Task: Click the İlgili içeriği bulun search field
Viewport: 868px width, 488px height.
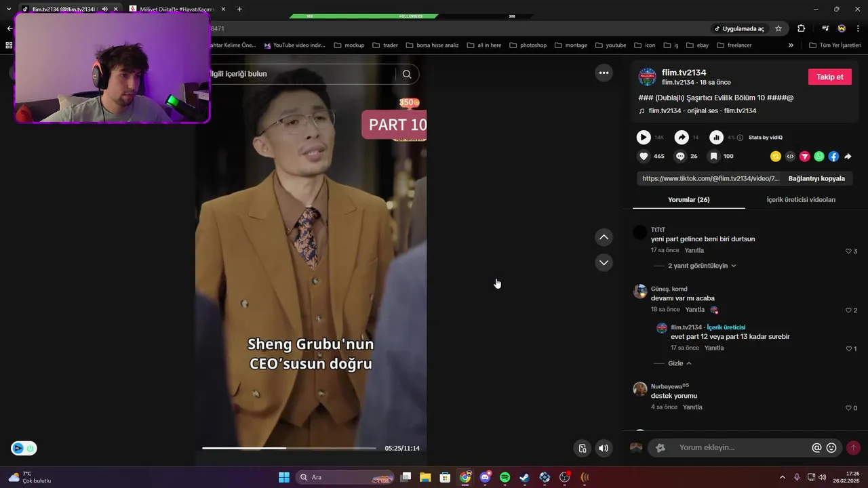Action: pos(302,74)
